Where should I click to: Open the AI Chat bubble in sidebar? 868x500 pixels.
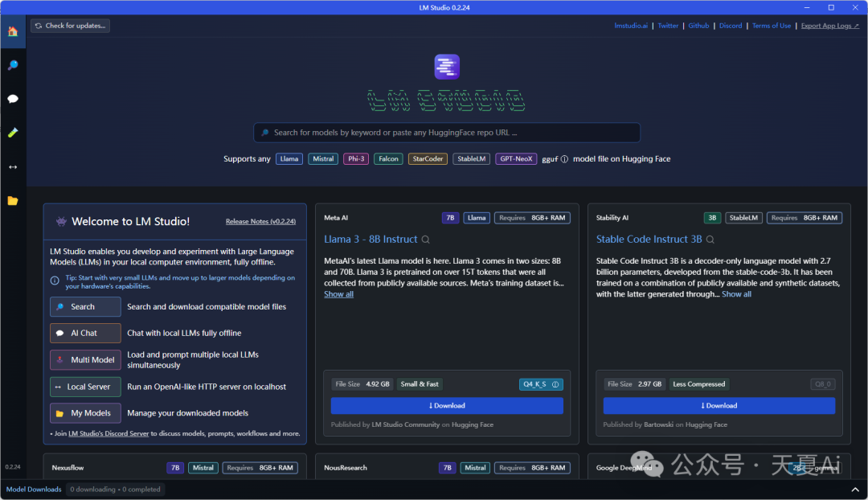(13, 99)
